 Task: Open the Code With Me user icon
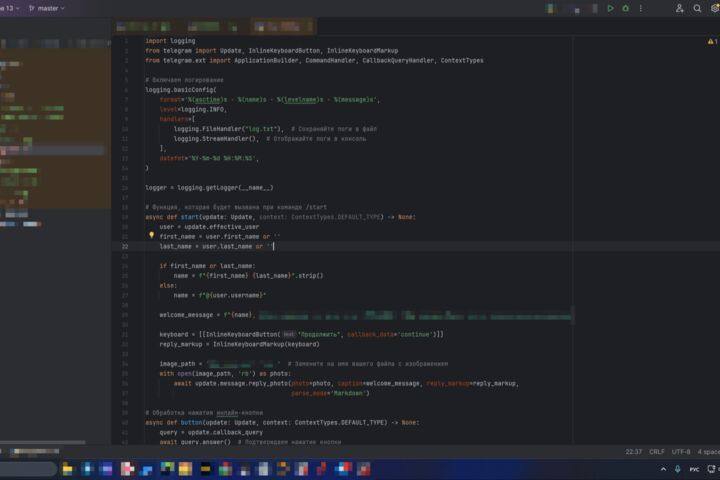coord(680,8)
